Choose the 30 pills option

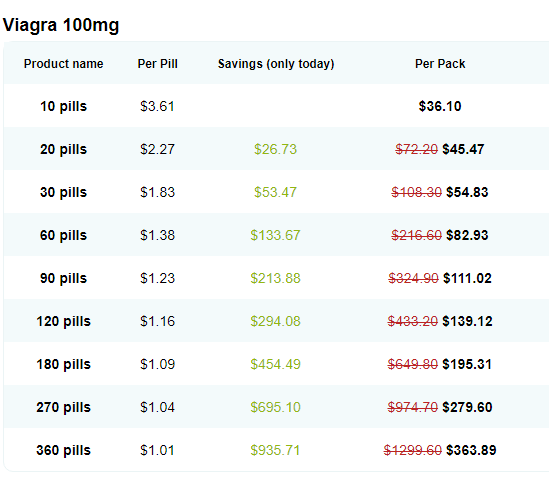(63, 192)
